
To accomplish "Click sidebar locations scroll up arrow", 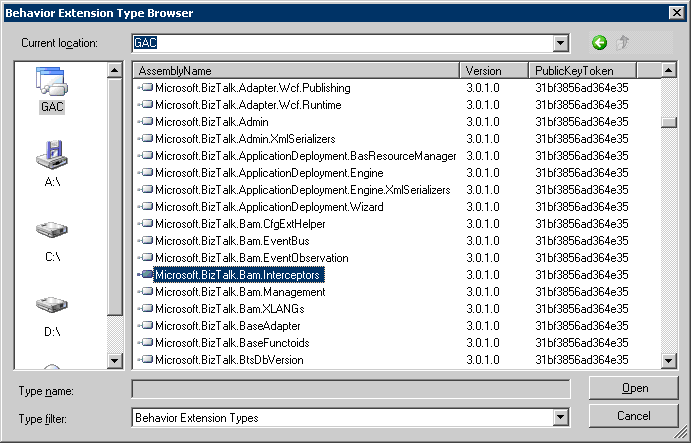I will tap(115, 70).
